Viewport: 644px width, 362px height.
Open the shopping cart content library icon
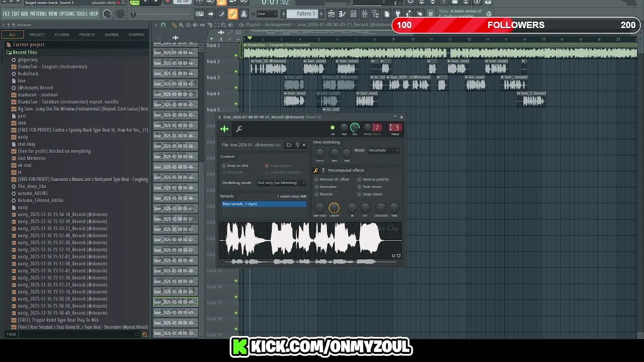pos(430,14)
